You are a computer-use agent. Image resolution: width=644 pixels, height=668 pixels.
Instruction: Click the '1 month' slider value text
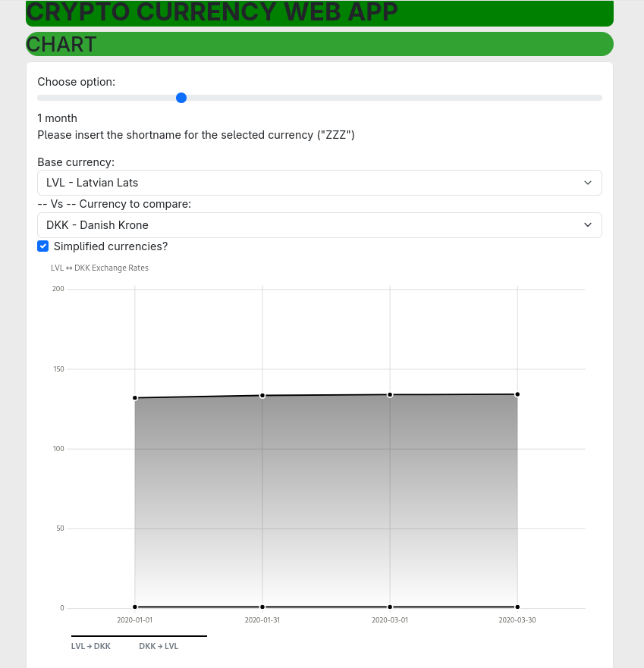click(x=57, y=118)
